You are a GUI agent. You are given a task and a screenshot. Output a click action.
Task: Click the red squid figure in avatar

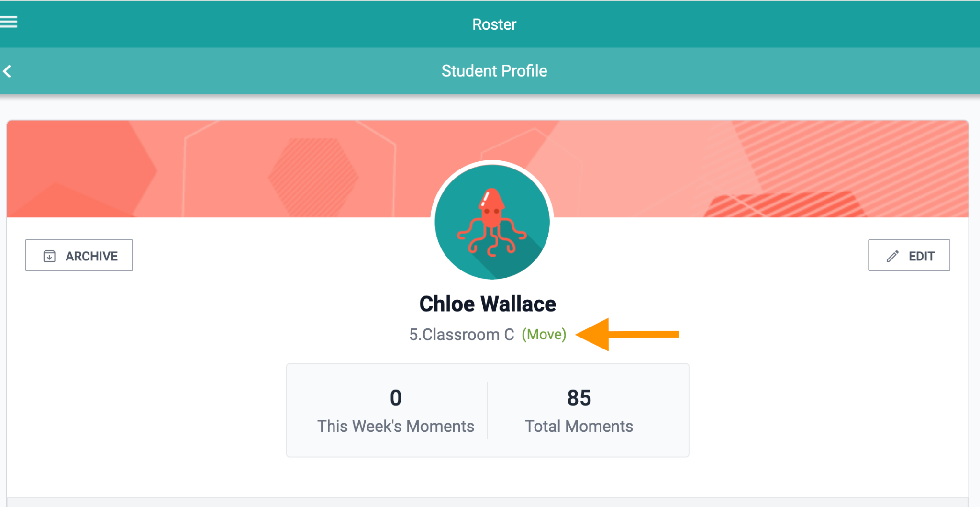click(x=491, y=222)
